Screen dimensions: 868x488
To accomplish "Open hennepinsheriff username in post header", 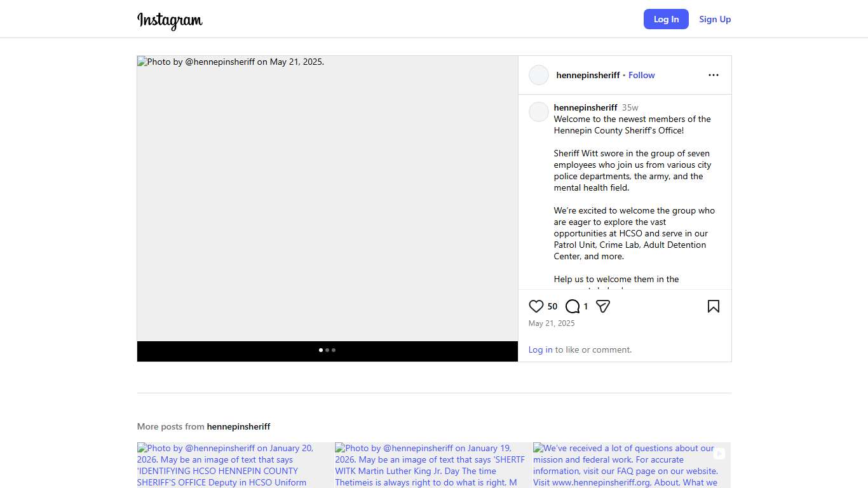I will click(587, 75).
